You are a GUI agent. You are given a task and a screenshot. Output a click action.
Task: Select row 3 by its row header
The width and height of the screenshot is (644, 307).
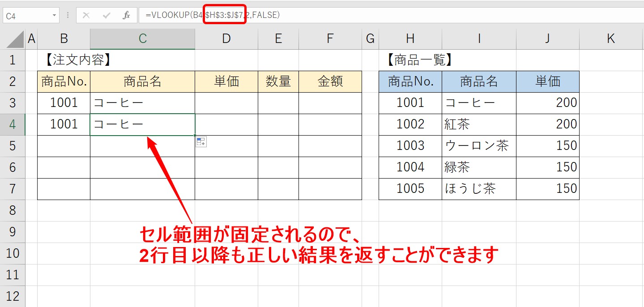[x=13, y=102]
